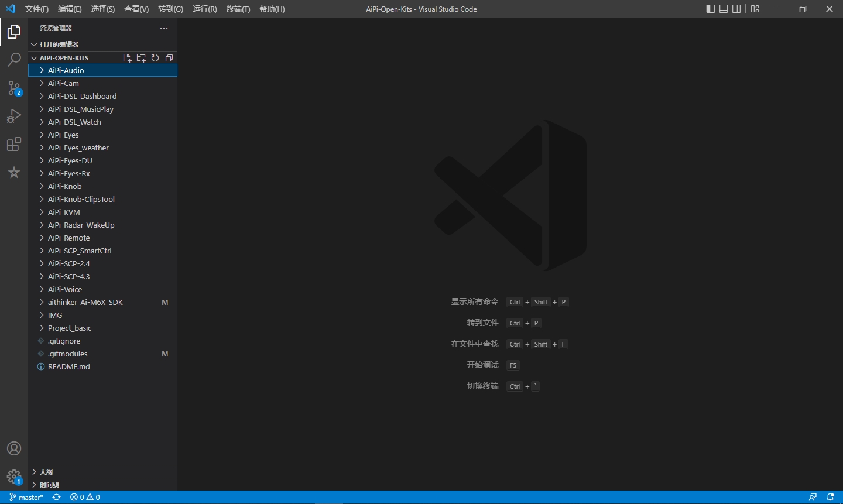Expand the AiPi-Audio folder
The image size is (843, 504).
pos(102,70)
